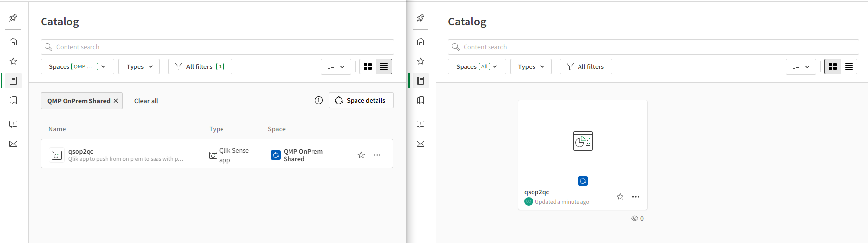Open Home icon in left window sidebar

click(x=13, y=42)
